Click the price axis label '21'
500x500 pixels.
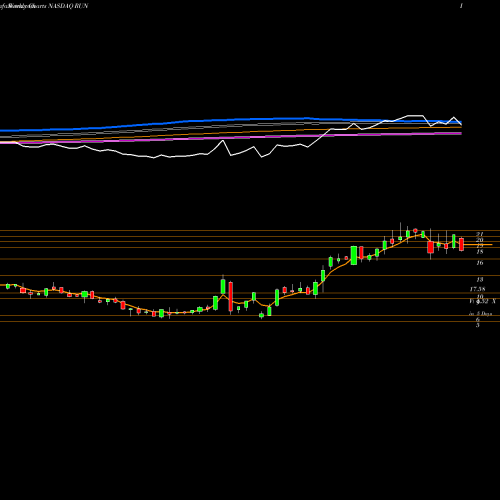(480, 234)
